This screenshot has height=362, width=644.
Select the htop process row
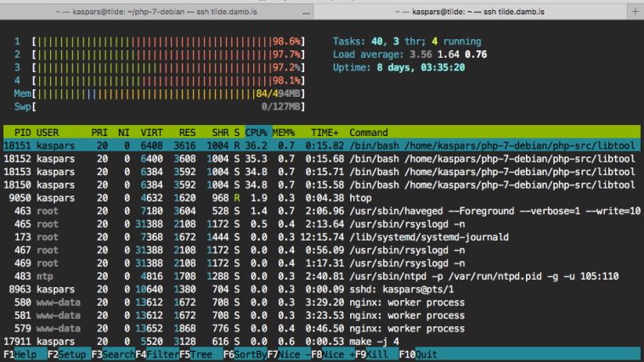tap(322, 198)
